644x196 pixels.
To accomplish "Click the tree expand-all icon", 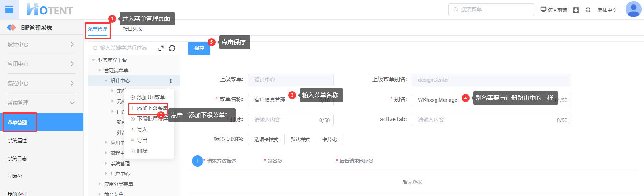I will pyautogui.click(x=161, y=48).
